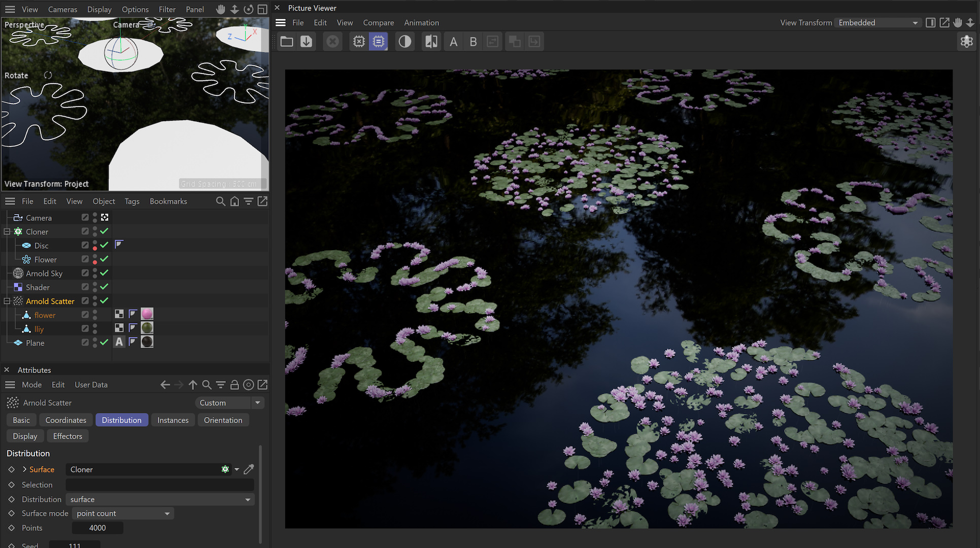
Task: Switch to the Instances tab
Action: coord(173,420)
